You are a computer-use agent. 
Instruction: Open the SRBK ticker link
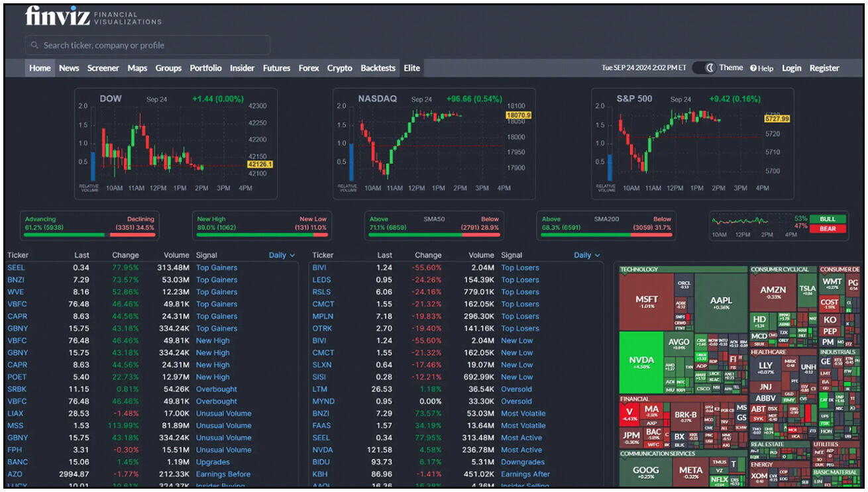point(17,389)
